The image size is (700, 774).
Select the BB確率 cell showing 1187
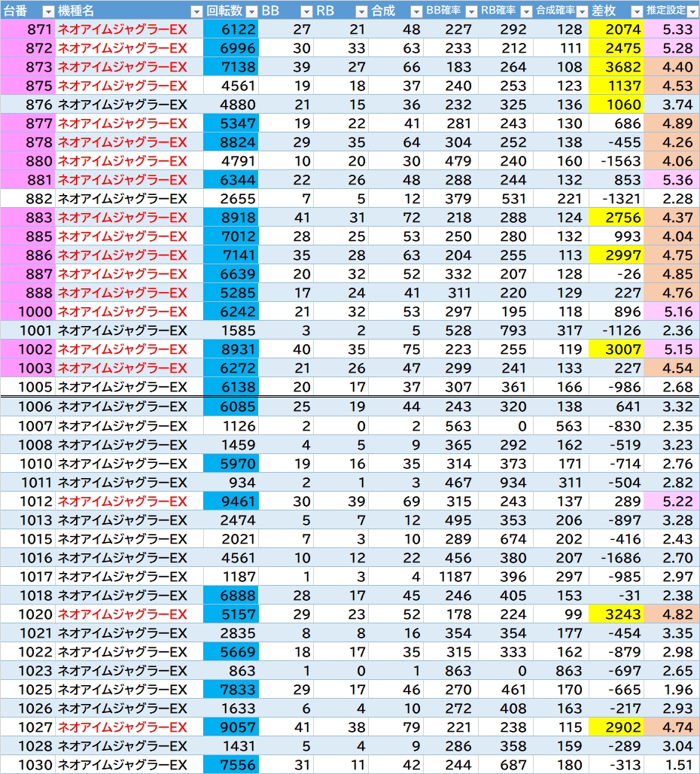tap(452, 577)
